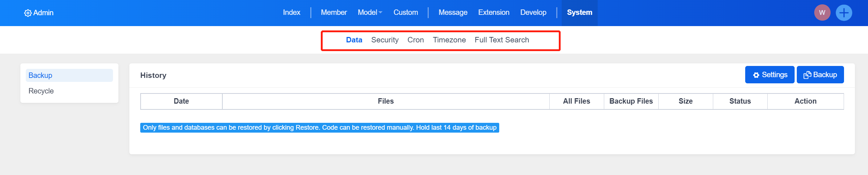The image size is (868, 175).
Task: Navigate to the Extension menu
Action: coord(493,12)
